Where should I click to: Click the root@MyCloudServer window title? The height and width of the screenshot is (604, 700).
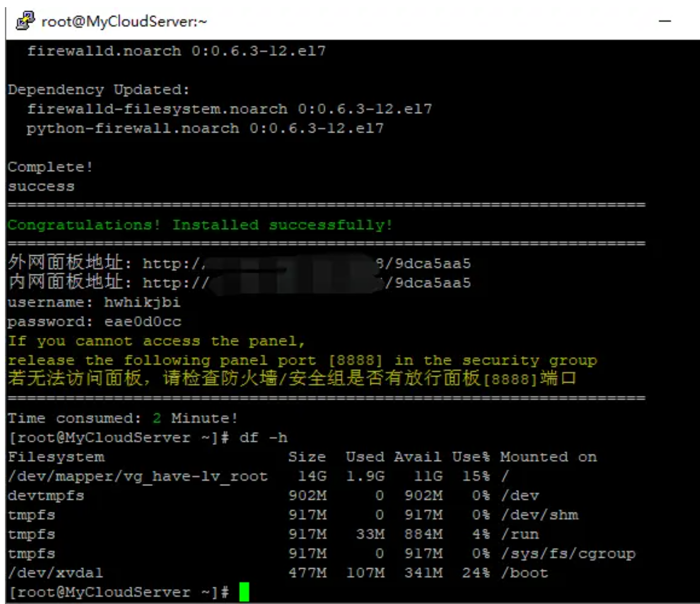124,22
